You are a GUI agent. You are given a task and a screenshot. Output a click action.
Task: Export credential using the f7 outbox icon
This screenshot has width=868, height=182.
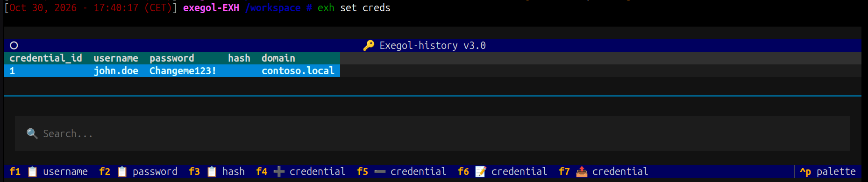582,172
